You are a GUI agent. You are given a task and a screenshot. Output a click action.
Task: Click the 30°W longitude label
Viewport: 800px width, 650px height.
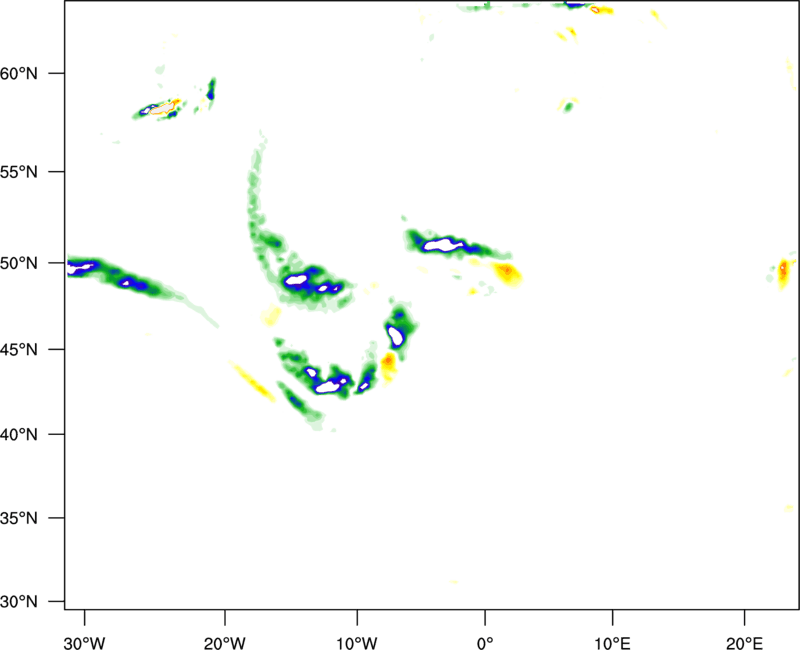pos(85,643)
